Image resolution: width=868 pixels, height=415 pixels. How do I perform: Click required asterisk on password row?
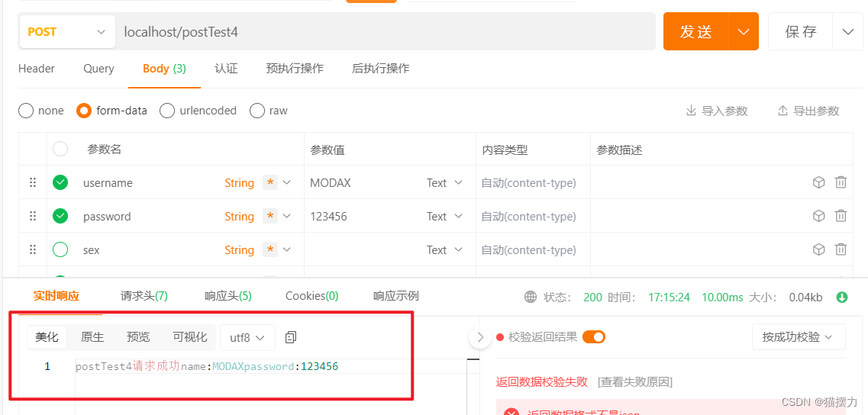270,217
